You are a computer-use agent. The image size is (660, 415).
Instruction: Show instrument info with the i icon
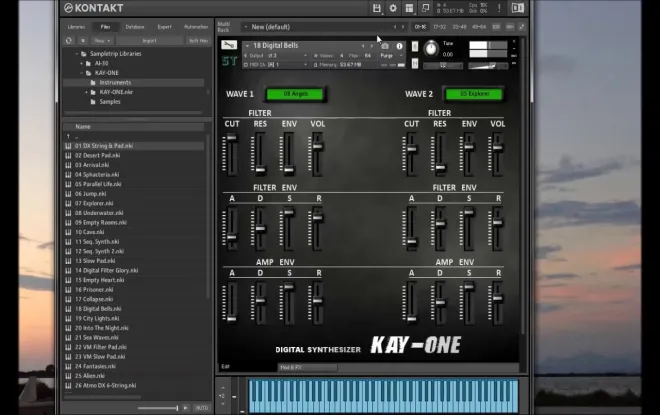tap(399, 46)
